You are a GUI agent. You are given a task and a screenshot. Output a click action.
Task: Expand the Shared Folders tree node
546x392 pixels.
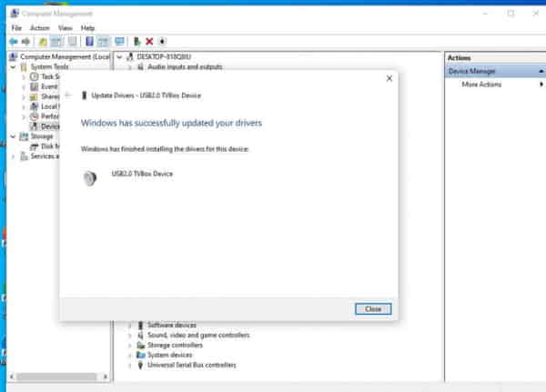click(24, 96)
